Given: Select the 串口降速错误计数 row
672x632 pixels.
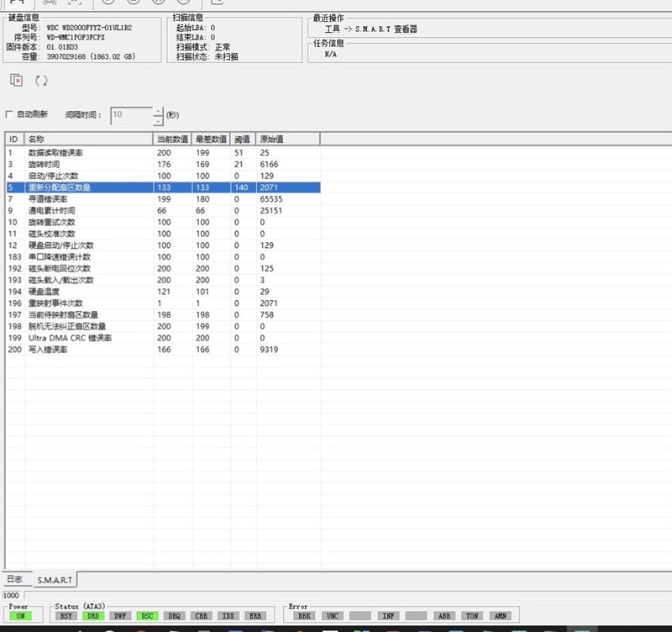Looking at the screenshot, I should (x=163, y=257).
